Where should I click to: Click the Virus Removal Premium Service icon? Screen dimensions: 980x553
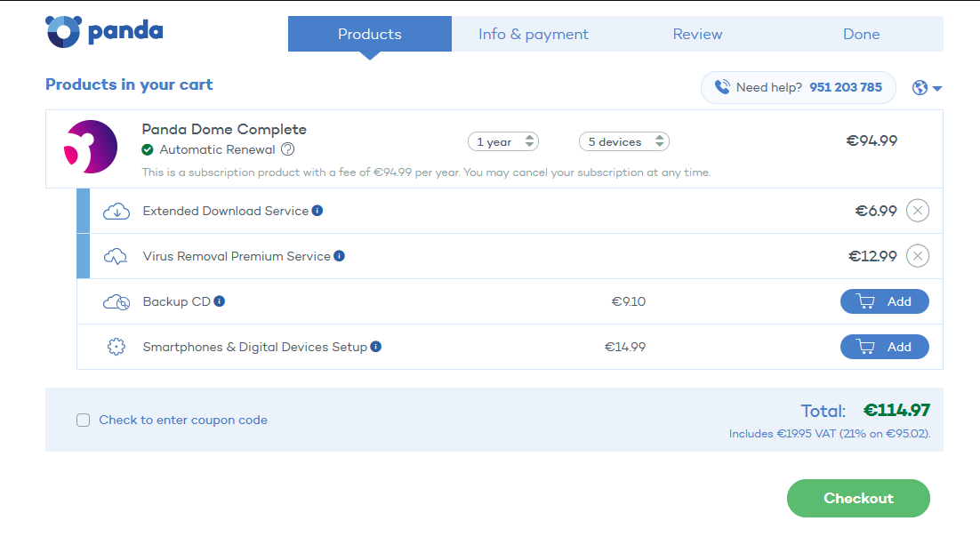116,256
